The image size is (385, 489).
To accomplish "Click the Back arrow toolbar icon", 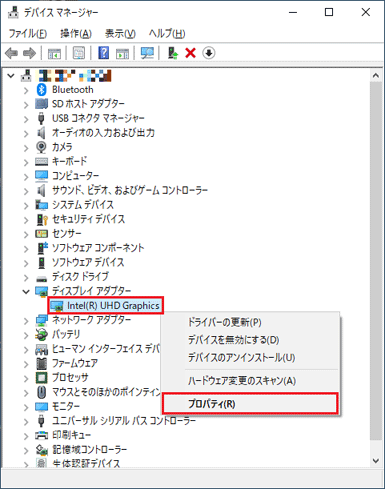I will pos(11,53).
